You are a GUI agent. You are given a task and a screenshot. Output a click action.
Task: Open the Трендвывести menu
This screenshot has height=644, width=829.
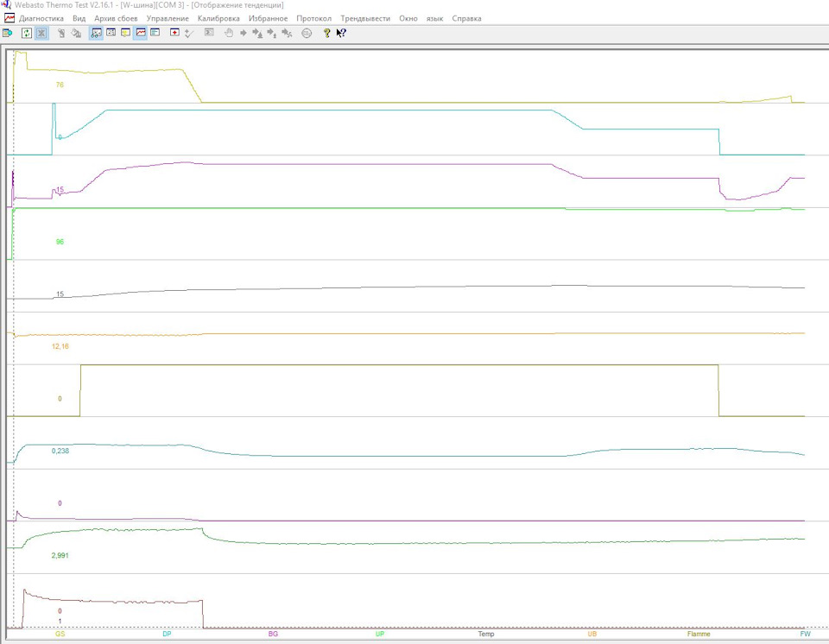[365, 18]
